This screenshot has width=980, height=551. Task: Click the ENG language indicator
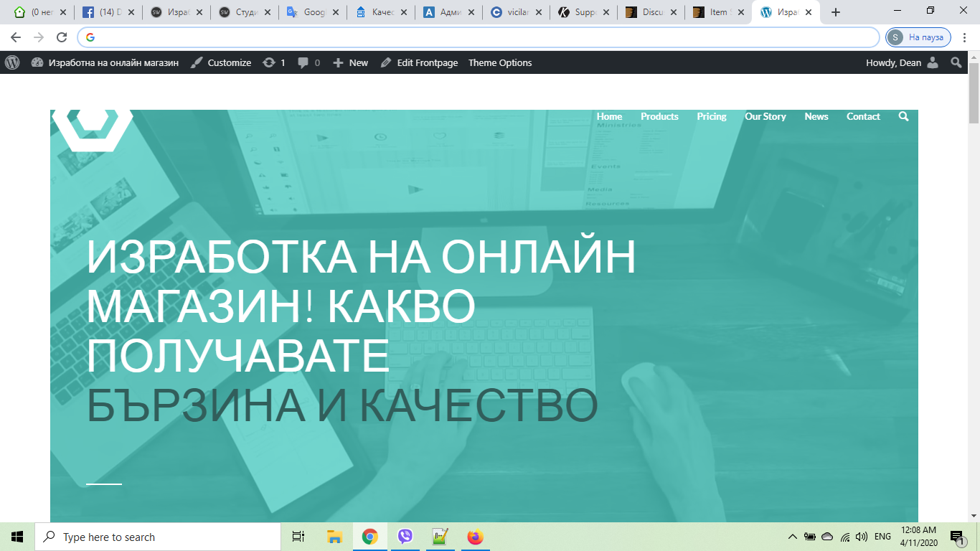[883, 537]
